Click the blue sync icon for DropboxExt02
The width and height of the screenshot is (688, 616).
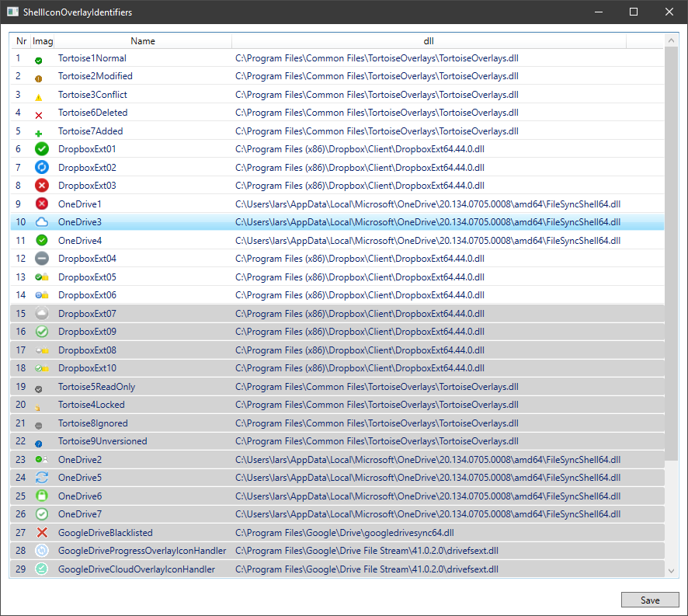[42, 167]
